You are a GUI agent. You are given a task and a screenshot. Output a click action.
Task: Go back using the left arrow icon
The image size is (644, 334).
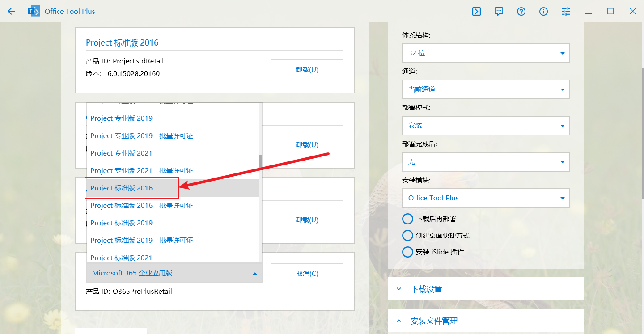(x=11, y=12)
